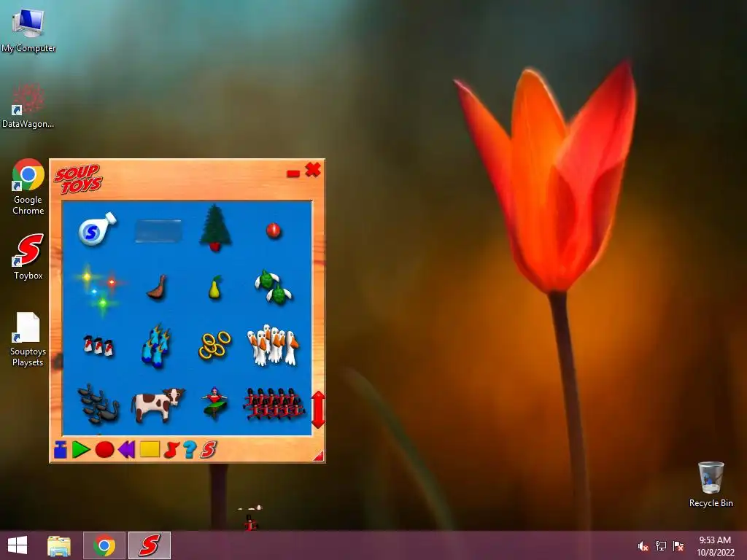
Task: Start playback with green play button
Action: [82, 449]
